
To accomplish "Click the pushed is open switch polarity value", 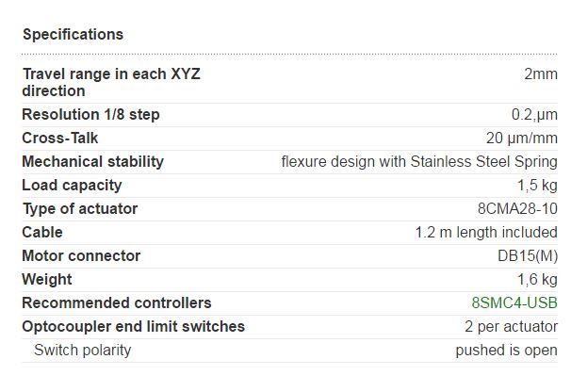I will [x=506, y=351].
